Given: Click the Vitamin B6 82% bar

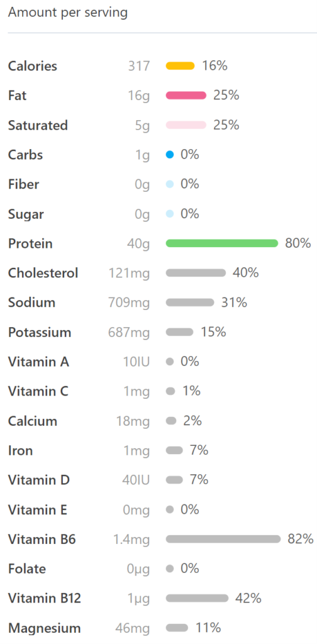Looking at the screenshot, I should 223,539.
